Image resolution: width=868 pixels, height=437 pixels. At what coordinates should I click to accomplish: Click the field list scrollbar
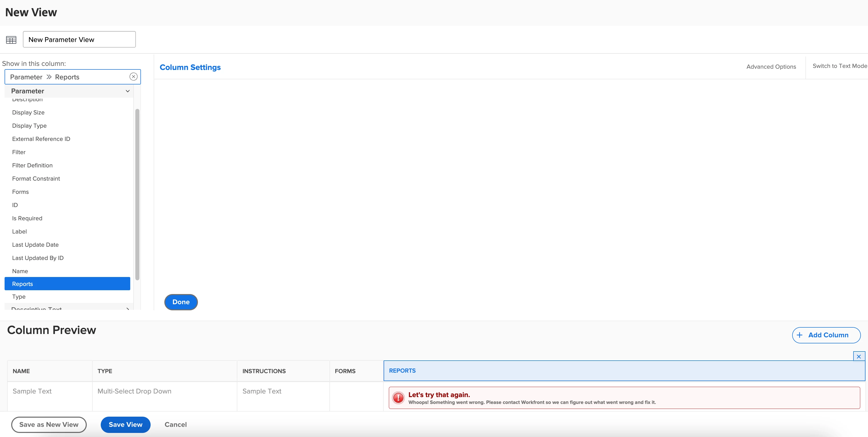click(x=137, y=194)
